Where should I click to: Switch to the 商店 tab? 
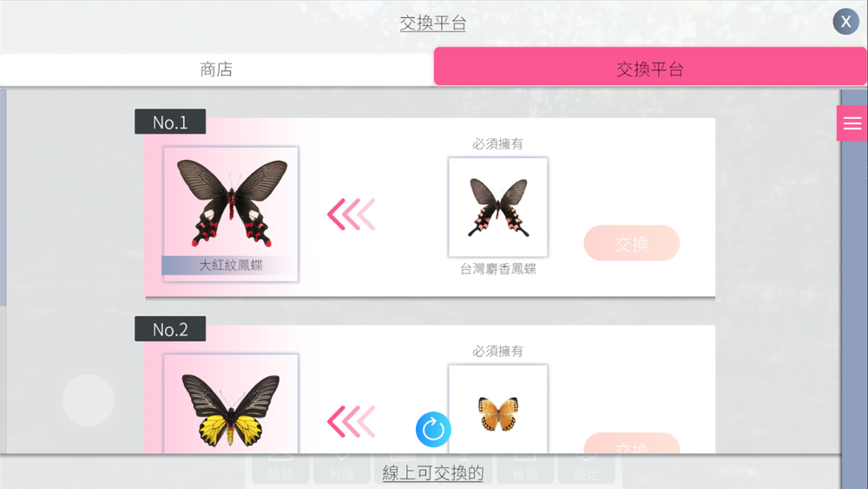(x=216, y=69)
